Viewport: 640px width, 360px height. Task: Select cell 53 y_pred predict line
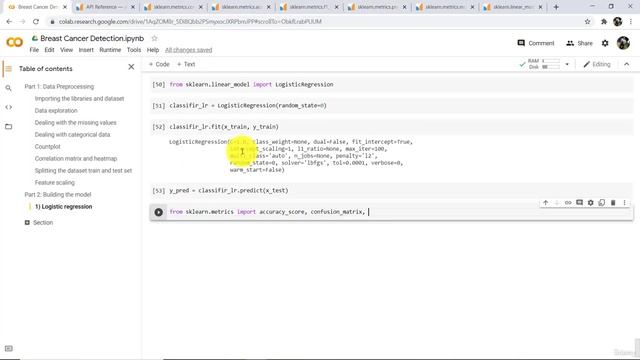(x=392, y=191)
